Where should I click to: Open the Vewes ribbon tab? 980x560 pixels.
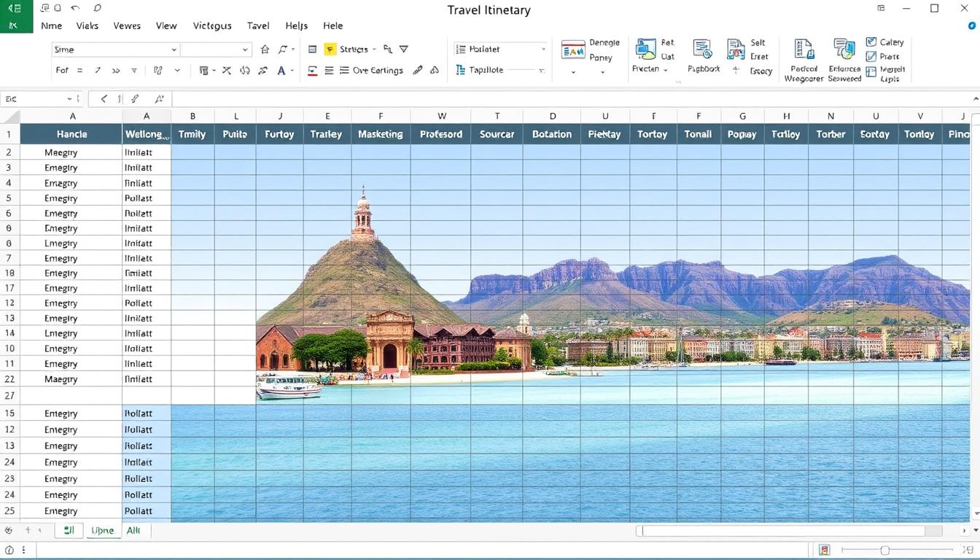127,25
